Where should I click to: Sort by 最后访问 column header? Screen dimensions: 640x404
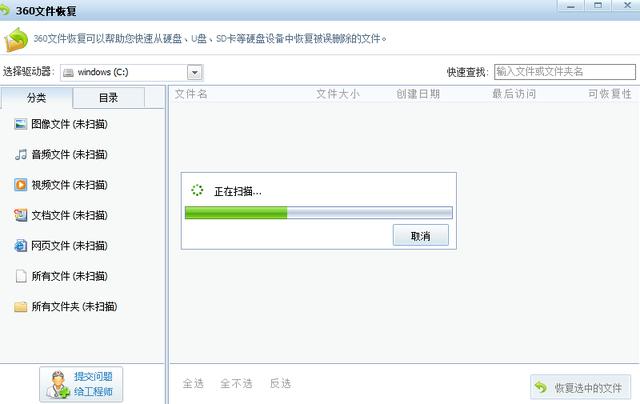pos(514,94)
